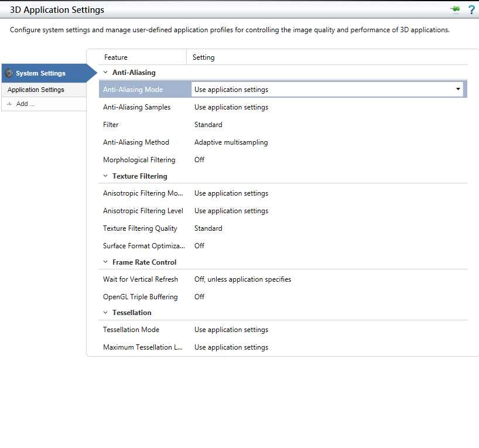Click the green pin icon

coord(456,9)
